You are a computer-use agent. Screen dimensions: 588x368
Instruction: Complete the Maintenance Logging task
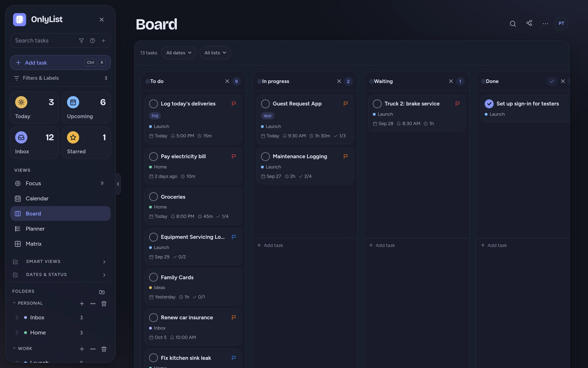tap(265, 156)
